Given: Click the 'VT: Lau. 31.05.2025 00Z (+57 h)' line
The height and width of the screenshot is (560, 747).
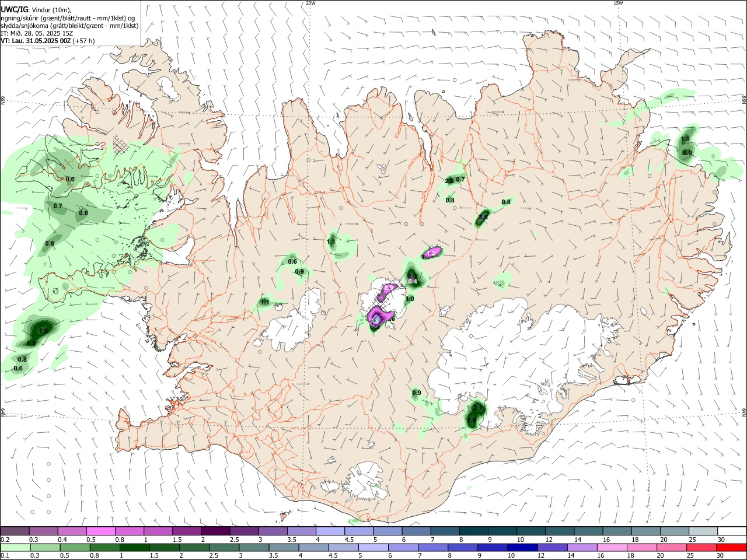Looking at the screenshot, I should [x=48, y=41].
